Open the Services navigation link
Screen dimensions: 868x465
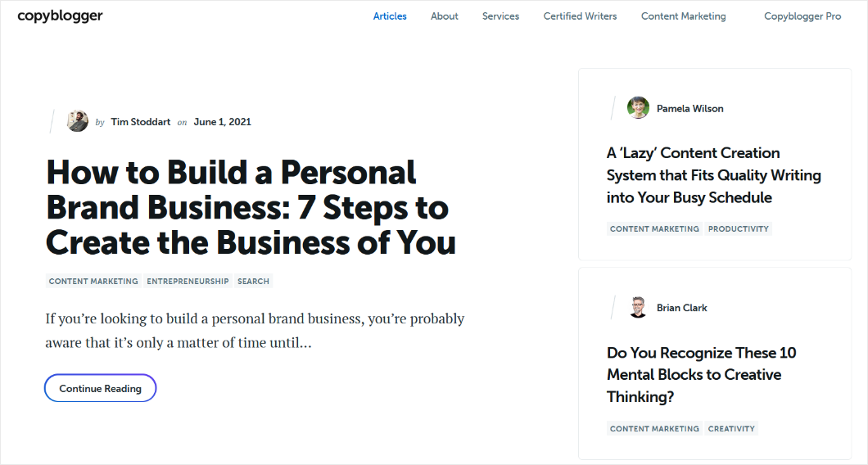click(x=500, y=16)
